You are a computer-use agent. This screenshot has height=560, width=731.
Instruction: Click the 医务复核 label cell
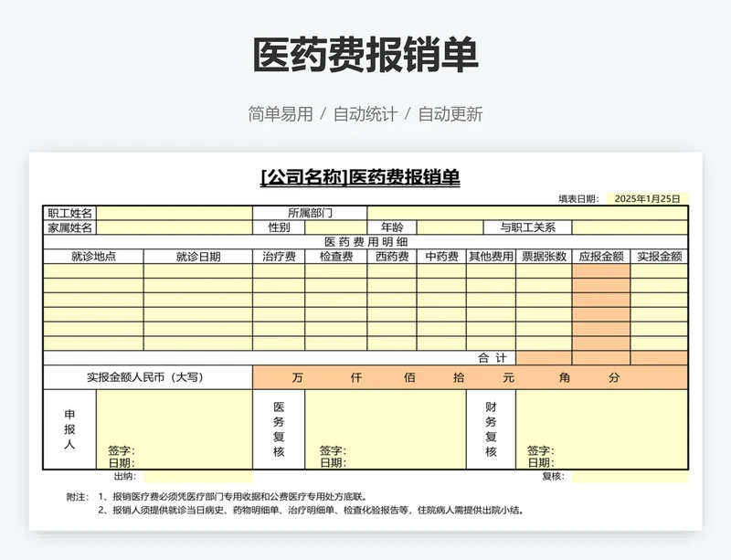click(279, 429)
